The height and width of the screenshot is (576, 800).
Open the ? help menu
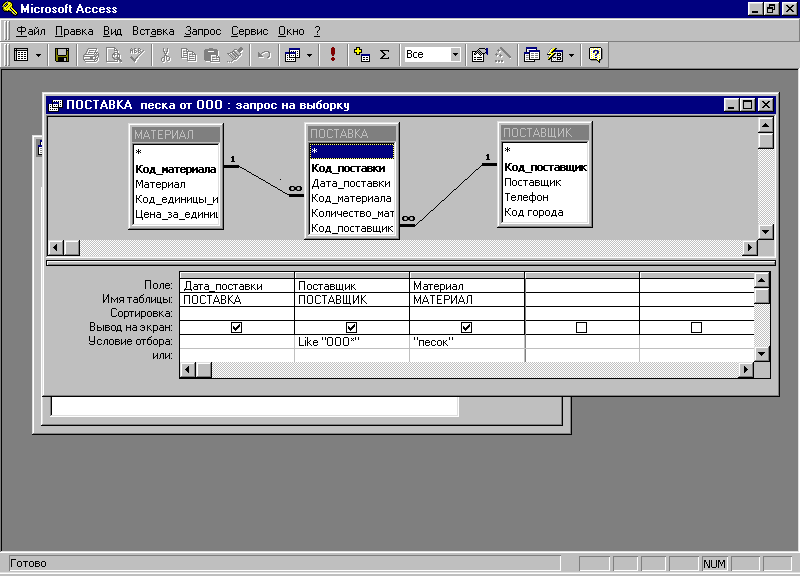click(x=317, y=31)
